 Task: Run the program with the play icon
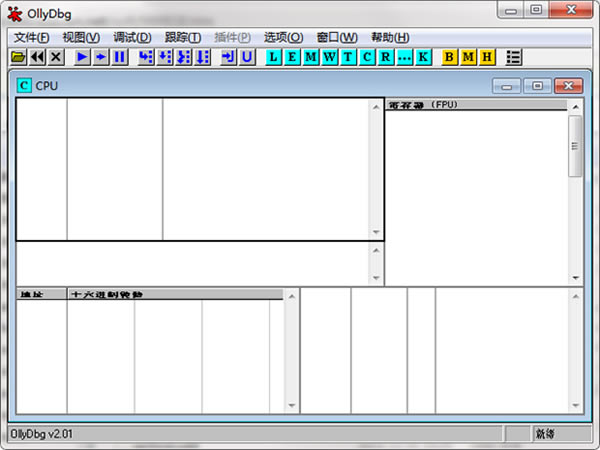click(x=82, y=57)
